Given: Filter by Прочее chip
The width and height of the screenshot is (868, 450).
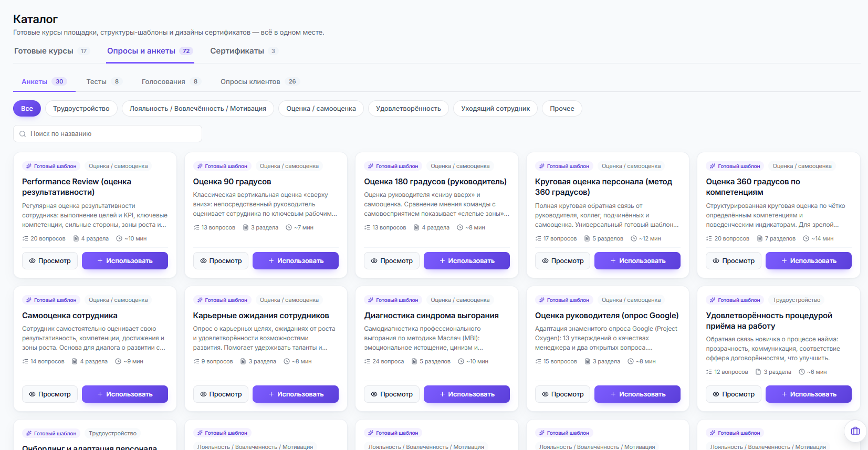Looking at the screenshot, I should click(x=562, y=109).
